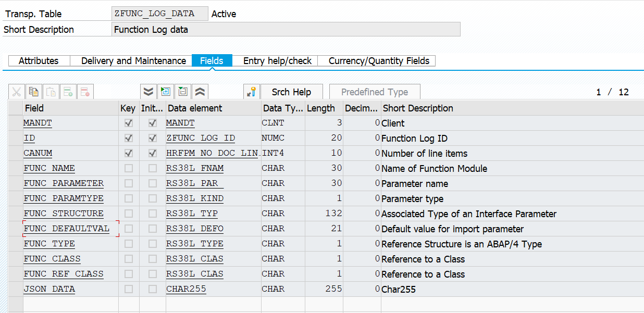The width and height of the screenshot is (644, 313).
Task: Click the double down-chevron icon
Action: [148, 92]
